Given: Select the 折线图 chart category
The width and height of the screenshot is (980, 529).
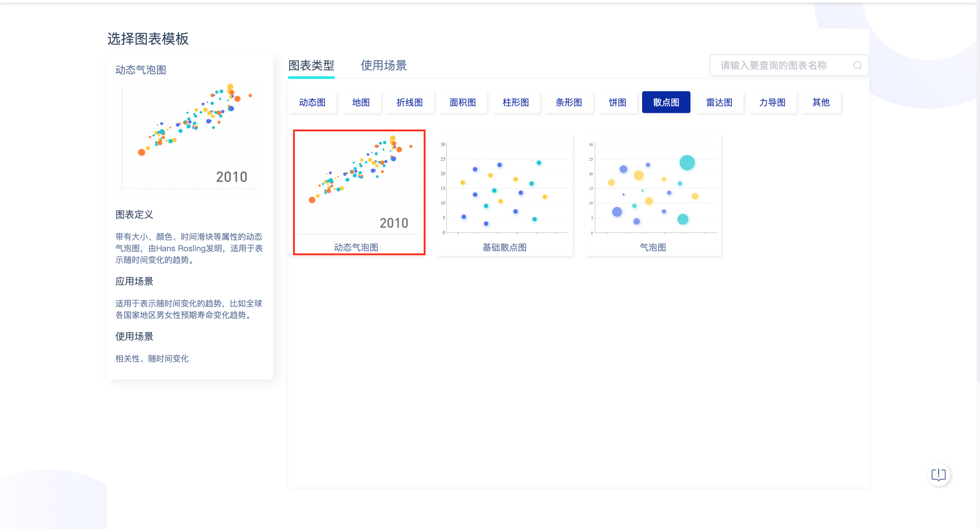Looking at the screenshot, I should point(410,102).
